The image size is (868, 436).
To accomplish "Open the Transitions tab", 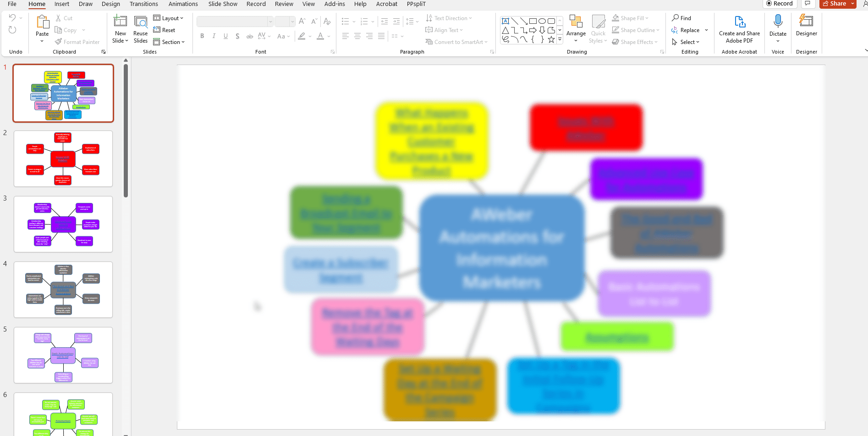I will [144, 4].
